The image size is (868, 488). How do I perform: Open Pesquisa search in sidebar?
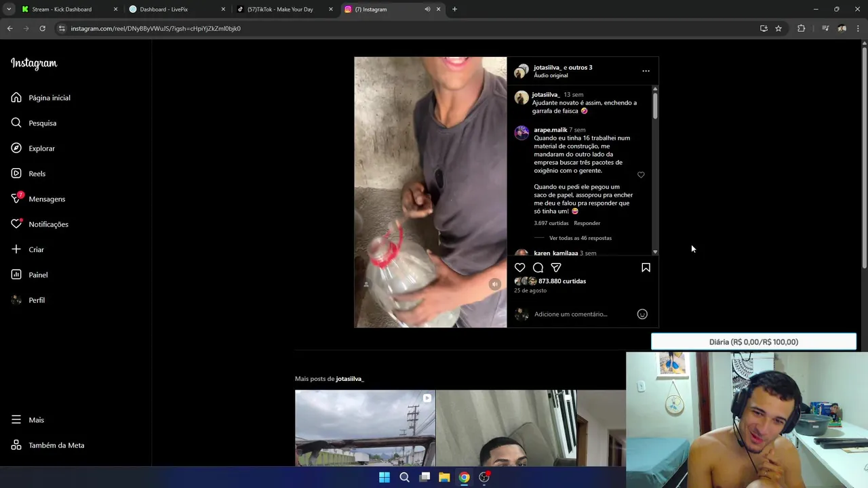(x=34, y=123)
